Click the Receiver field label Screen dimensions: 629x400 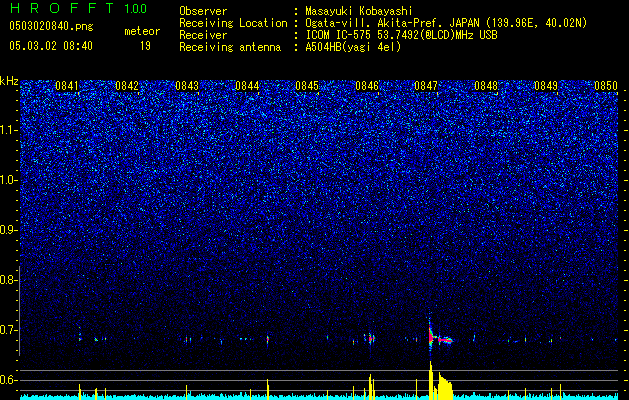point(203,35)
